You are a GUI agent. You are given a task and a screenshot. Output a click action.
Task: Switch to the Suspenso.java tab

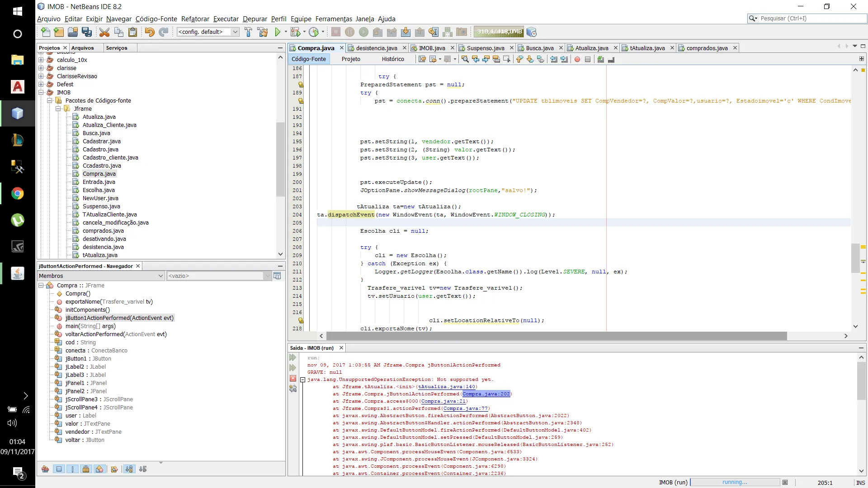pos(485,48)
